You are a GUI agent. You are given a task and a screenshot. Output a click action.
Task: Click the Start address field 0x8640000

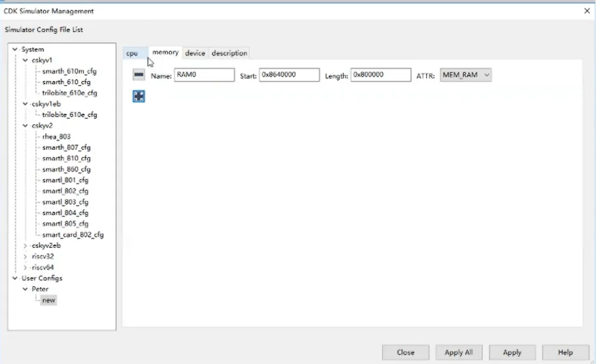[289, 75]
